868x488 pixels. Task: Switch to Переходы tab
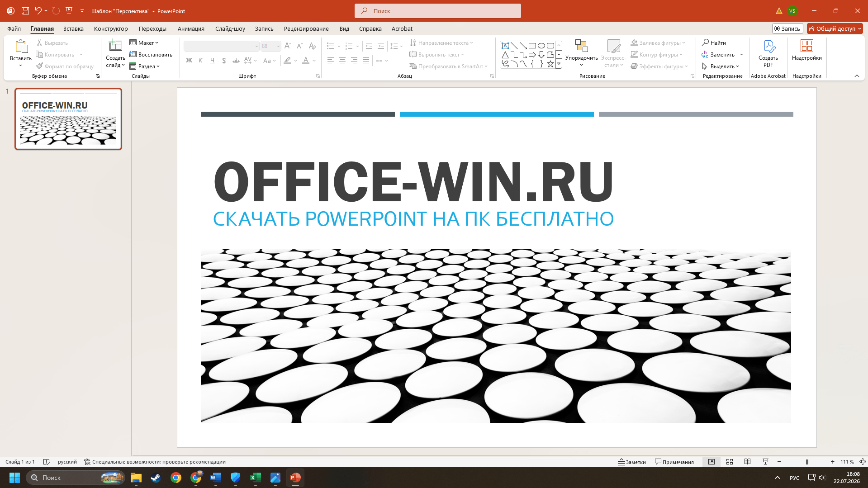tap(152, 28)
